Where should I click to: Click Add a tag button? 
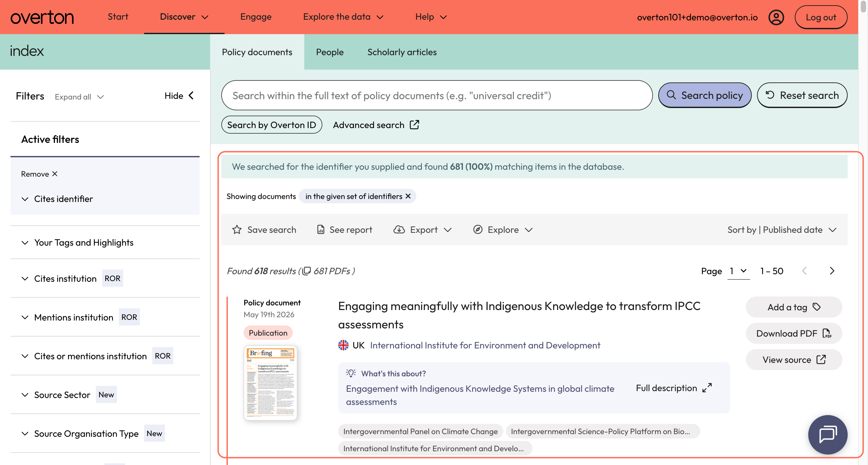click(x=793, y=307)
